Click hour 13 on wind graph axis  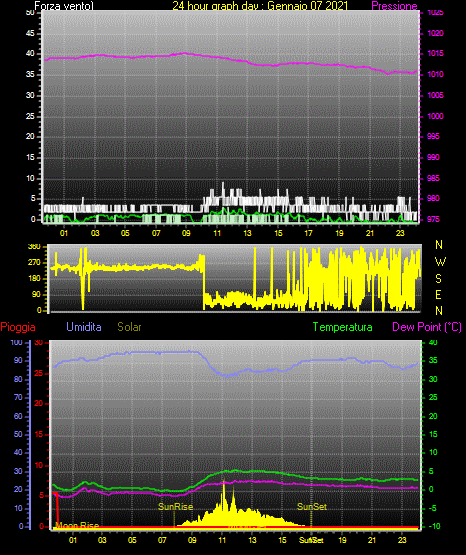(x=247, y=233)
